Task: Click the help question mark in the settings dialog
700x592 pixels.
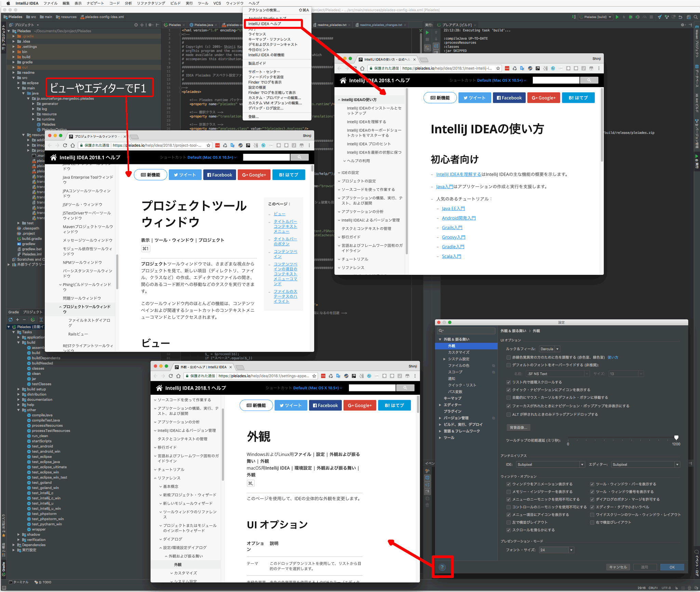Action: pyautogui.click(x=442, y=567)
